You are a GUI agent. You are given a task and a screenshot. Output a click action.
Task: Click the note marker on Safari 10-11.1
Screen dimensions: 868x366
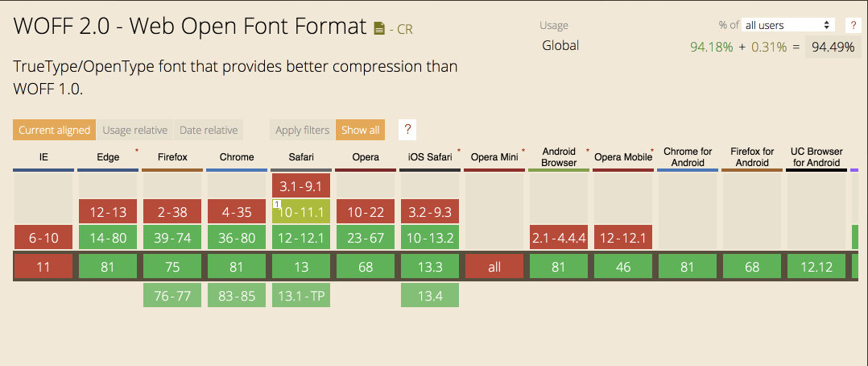276,206
